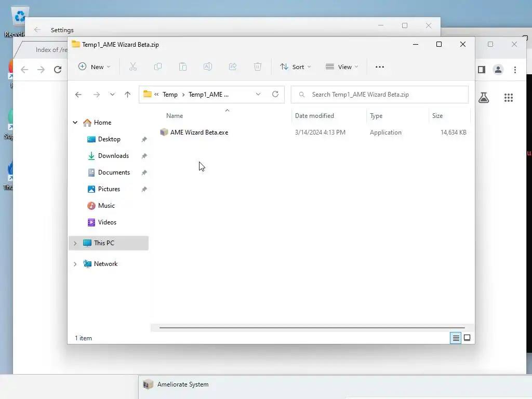The image size is (532, 399).
Task: Expand the Network tree node
Action: pyautogui.click(x=75, y=264)
